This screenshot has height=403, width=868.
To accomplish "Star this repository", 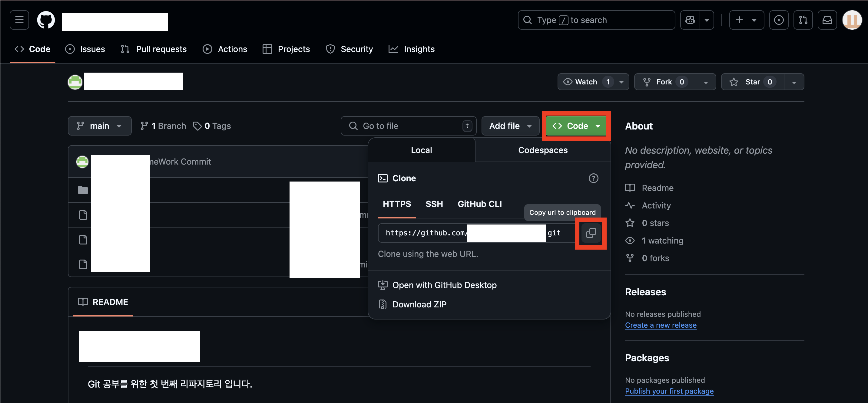I will pyautogui.click(x=752, y=82).
